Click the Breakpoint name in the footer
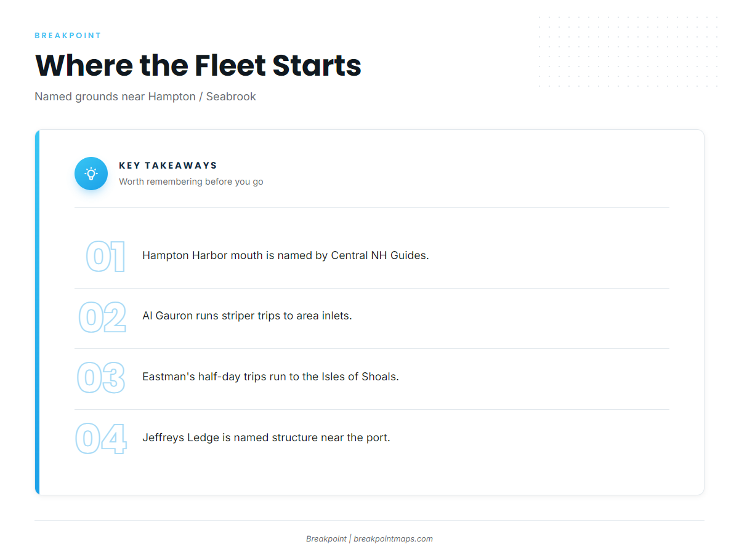 (326, 539)
